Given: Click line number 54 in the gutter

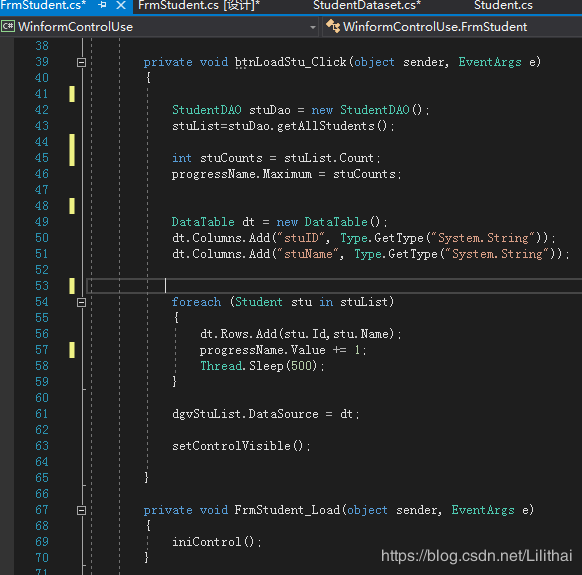Looking at the screenshot, I should click(42, 302).
